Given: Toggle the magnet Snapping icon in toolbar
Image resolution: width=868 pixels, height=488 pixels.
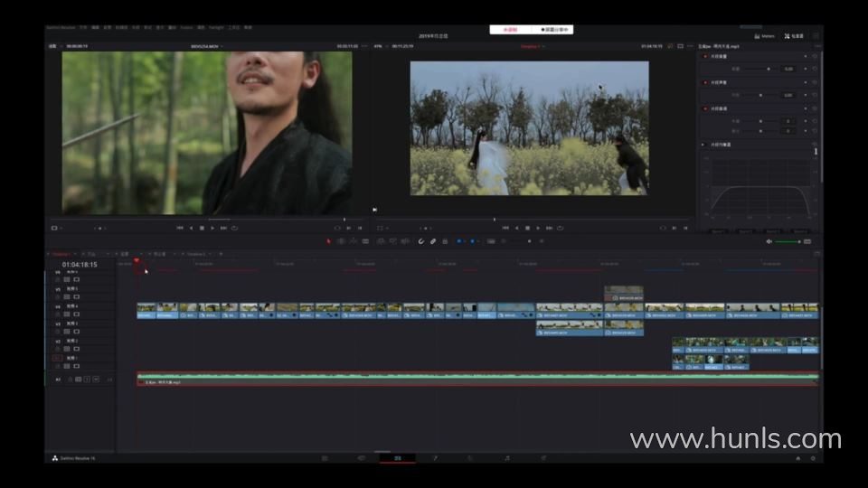Looking at the screenshot, I should tap(420, 241).
